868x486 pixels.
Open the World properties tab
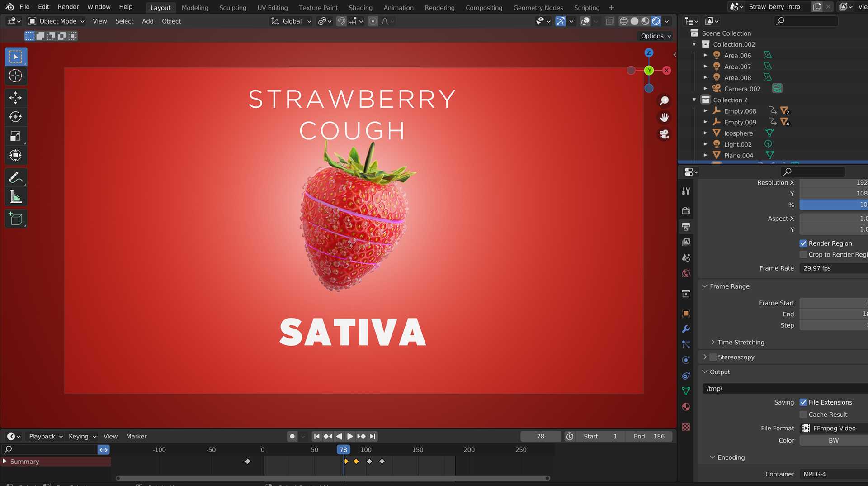pos(686,273)
